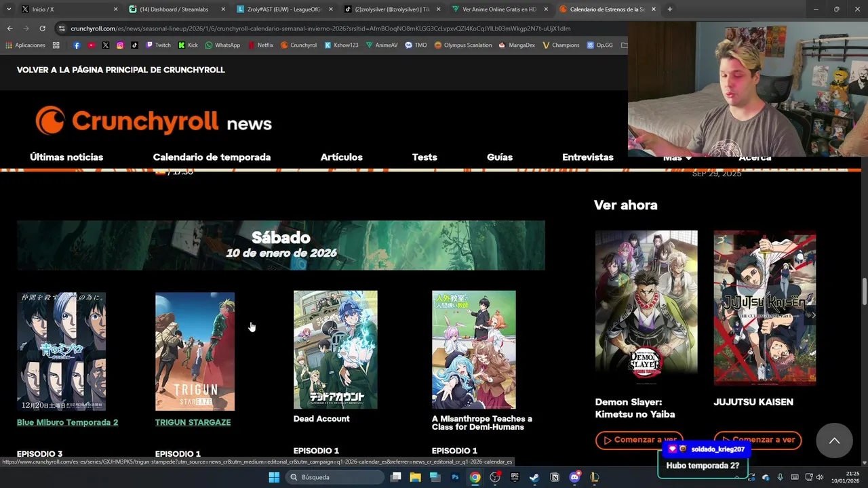Reload the current page
The image size is (868, 488).
click(42, 28)
